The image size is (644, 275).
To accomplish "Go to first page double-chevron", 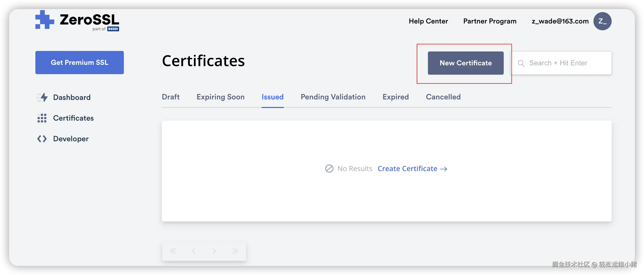I will click(173, 251).
